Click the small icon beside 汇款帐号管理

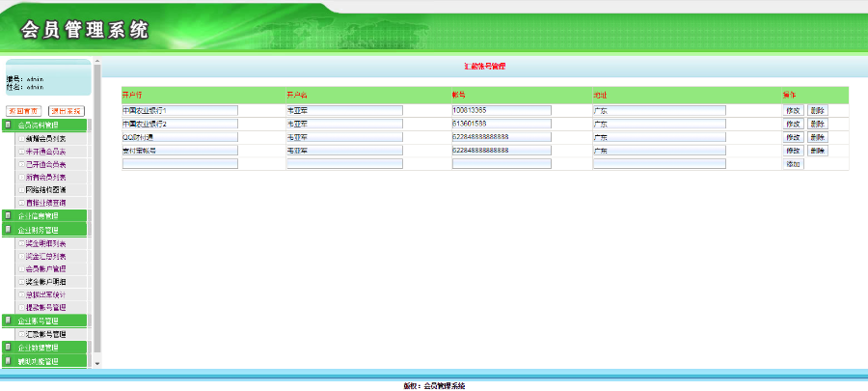[21, 334]
